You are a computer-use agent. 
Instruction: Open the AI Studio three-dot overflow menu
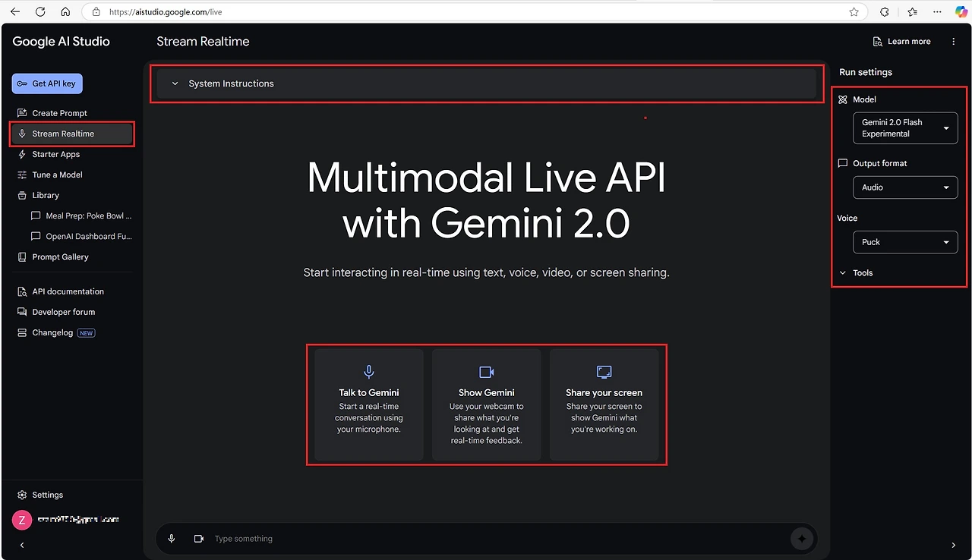coord(954,42)
